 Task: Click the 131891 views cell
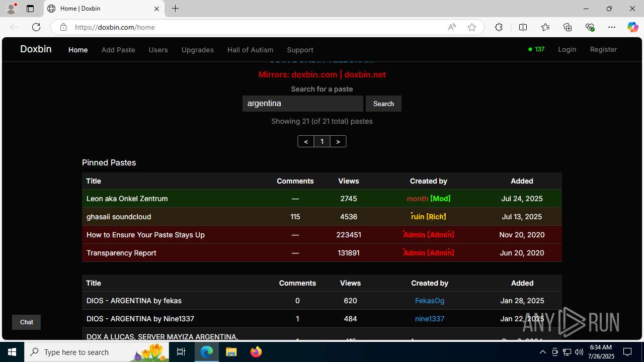coord(349,253)
